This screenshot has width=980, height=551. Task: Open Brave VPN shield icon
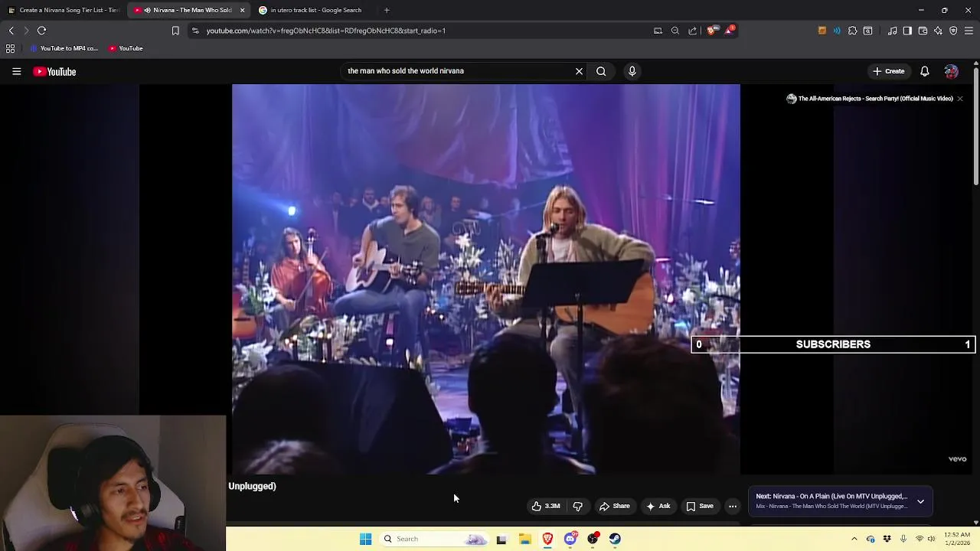[x=953, y=31]
